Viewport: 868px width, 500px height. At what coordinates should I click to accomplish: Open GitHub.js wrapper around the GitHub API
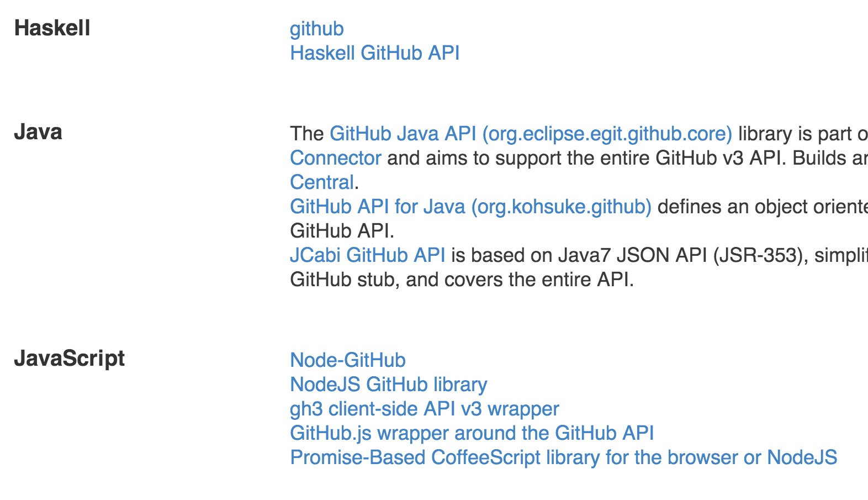(x=472, y=433)
